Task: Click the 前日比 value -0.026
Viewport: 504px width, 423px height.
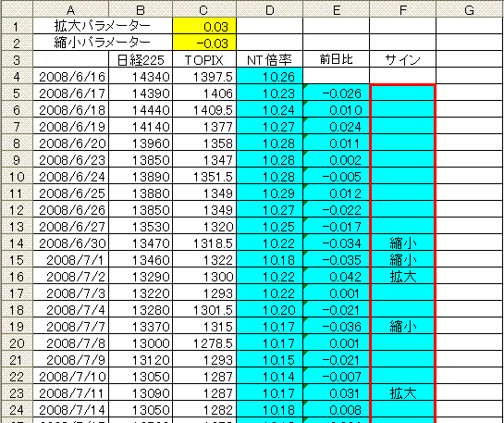Action: (x=337, y=93)
